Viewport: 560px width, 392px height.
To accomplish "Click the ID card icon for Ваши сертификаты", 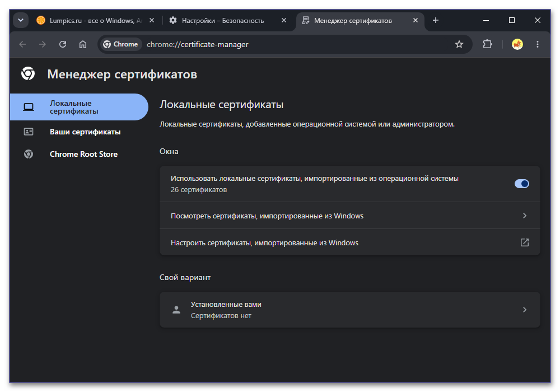I will (x=29, y=132).
